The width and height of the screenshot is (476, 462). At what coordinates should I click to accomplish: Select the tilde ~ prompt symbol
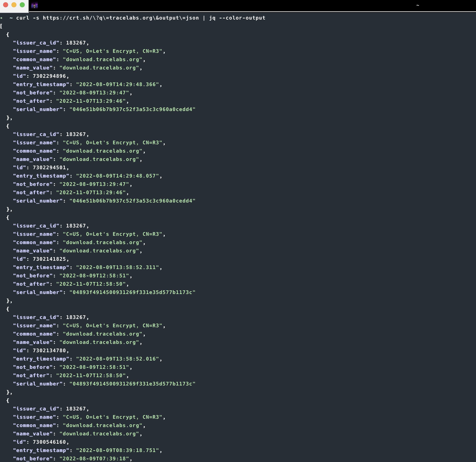12,17
